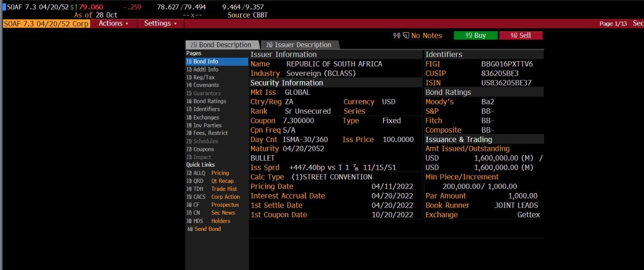
Task: Click the Page 1/13 indicator
Action: [613, 24]
